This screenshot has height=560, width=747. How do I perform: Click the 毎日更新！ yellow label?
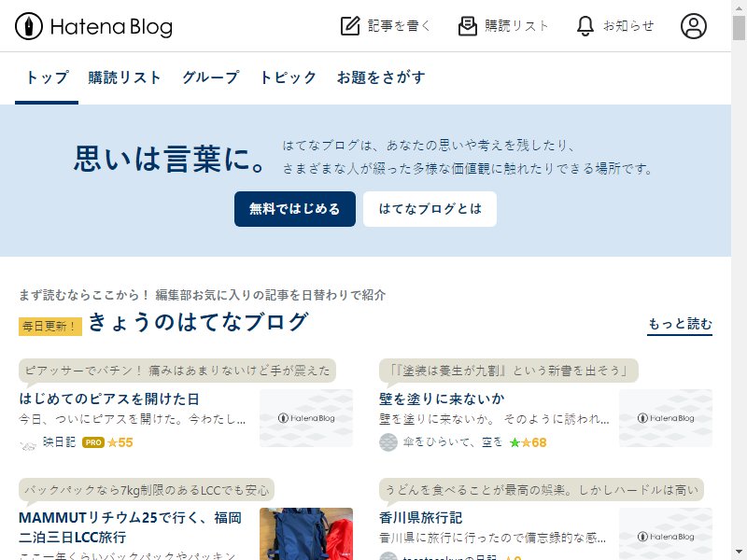point(50,326)
